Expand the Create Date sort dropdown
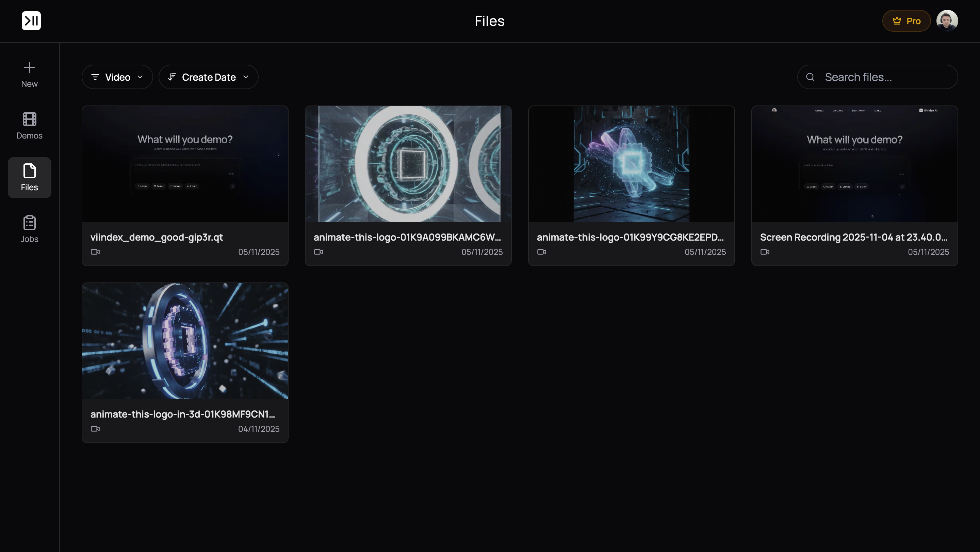The width and height of the screenshot is (980, 552). pos(209,77)
